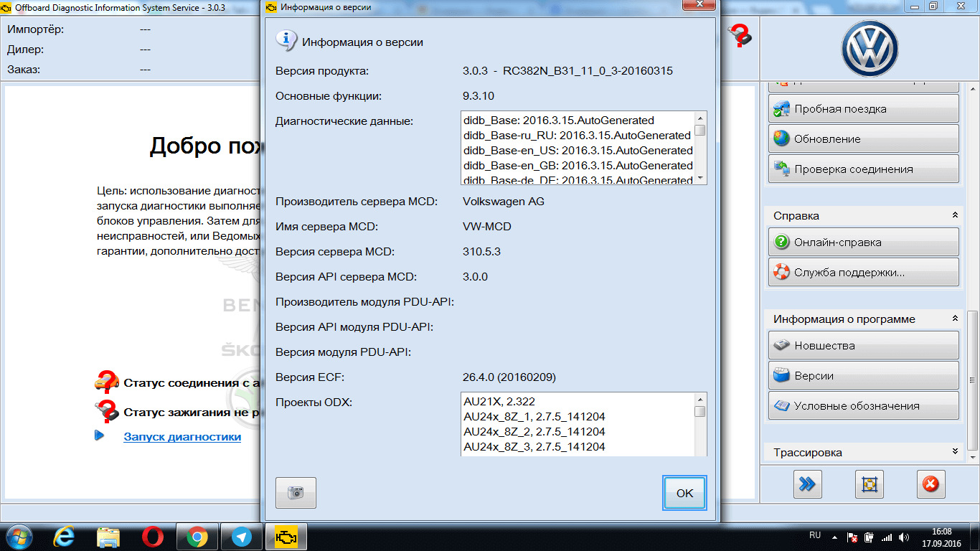The image size is (980, 551).
Task: Expand the Трассировка section
Action: click(955, 452)
